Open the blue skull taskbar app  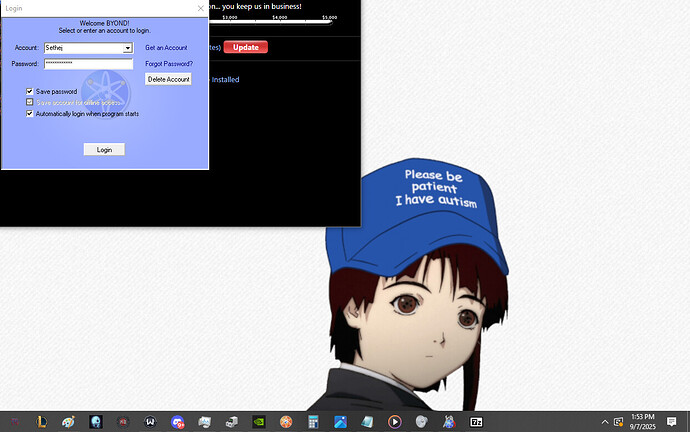pos(95,422)
